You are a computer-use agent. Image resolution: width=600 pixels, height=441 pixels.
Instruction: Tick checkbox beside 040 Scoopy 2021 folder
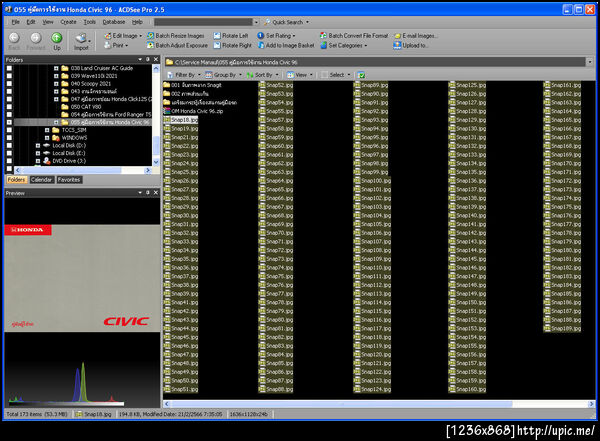point(10,84)
